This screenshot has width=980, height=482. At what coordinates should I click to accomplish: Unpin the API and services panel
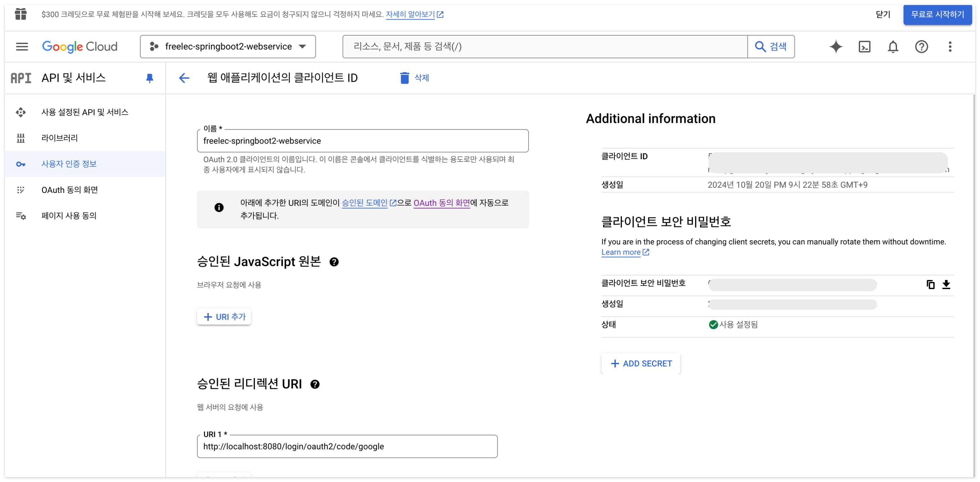click(x=150, y=78)
